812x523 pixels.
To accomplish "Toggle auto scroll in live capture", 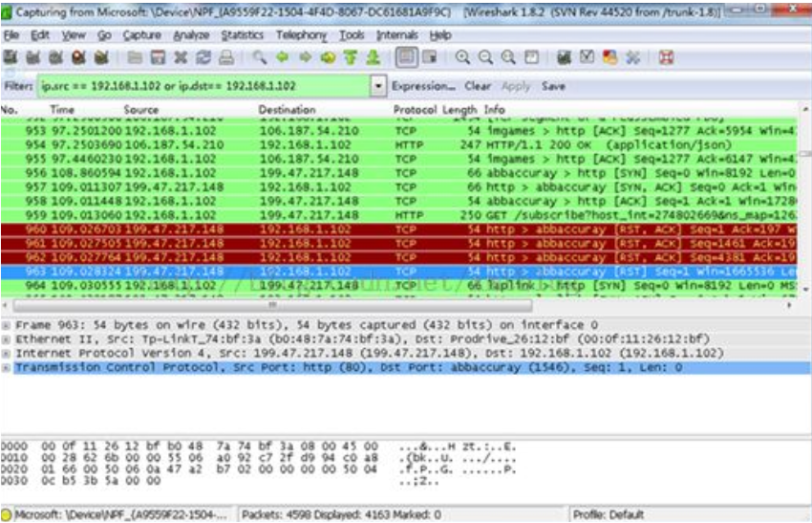I will click(x=429, y=57).
